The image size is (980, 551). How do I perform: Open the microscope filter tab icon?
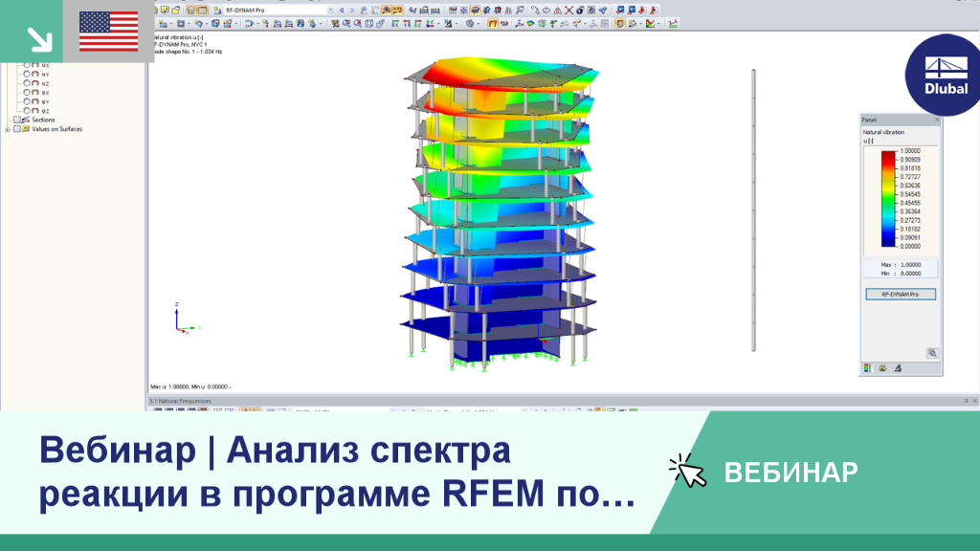(898, 368)
